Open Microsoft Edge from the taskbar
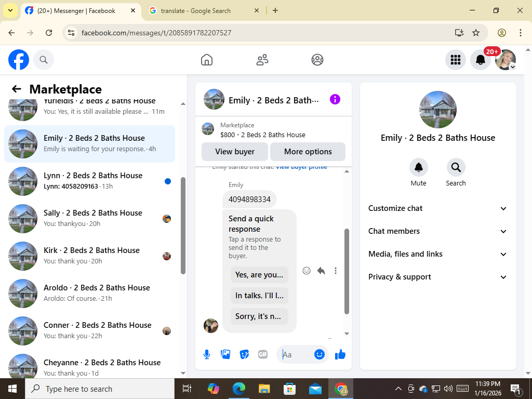 click(x=238, y=389)
